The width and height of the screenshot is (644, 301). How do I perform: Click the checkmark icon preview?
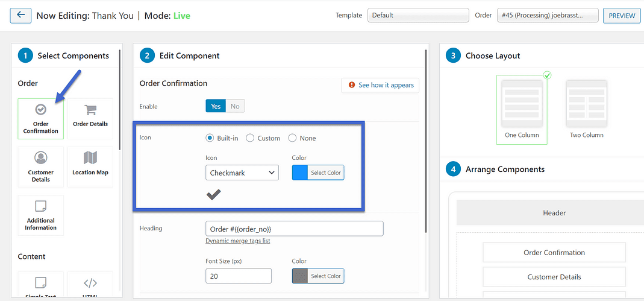(213, 194)
